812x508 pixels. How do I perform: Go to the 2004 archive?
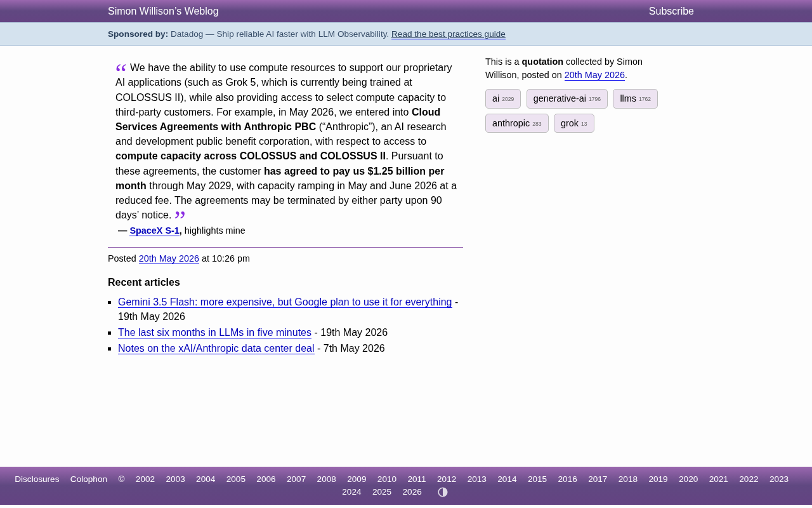coord(206,479)
